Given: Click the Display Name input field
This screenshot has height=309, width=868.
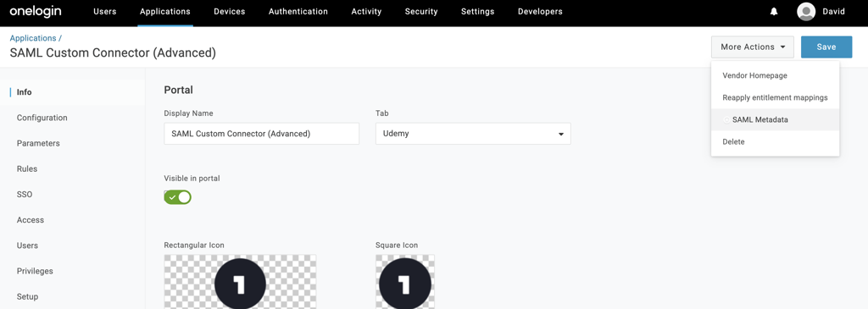Looking at the screenshot, I should pyautogui.click(x=262, y=134).
